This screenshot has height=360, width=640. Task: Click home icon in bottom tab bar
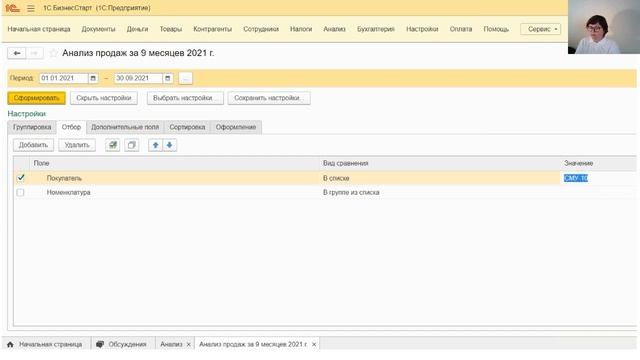(10, 344)
